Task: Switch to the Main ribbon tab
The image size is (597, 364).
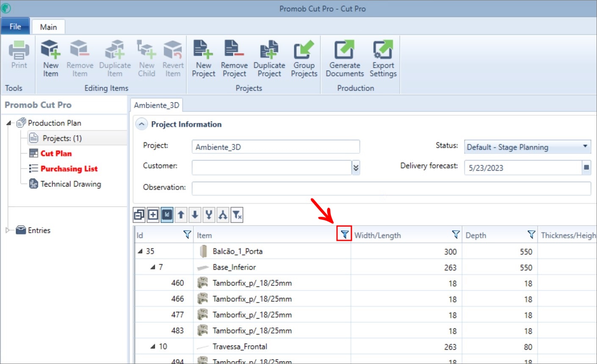Action: 48,27
